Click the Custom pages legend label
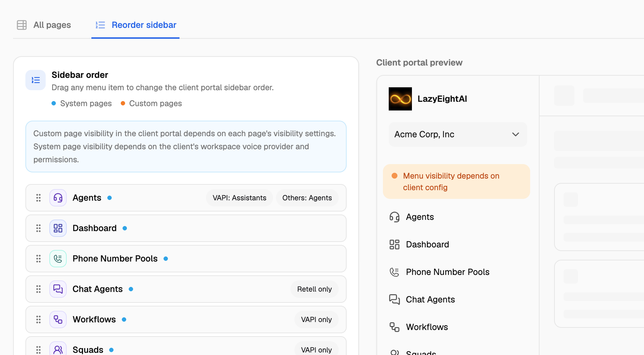Screen dimensions: 644x355 [x=156, y=104]
